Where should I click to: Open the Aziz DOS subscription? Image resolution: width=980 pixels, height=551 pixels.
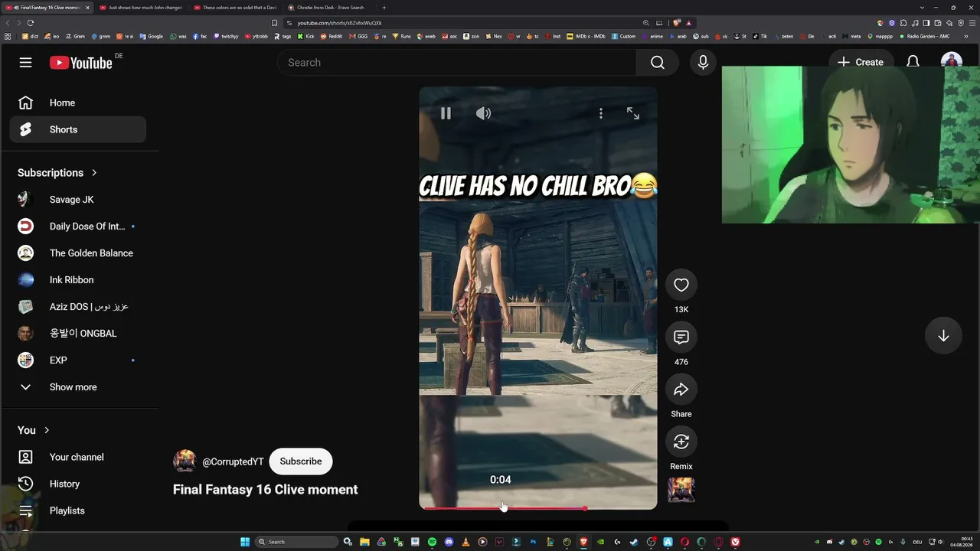77,307
